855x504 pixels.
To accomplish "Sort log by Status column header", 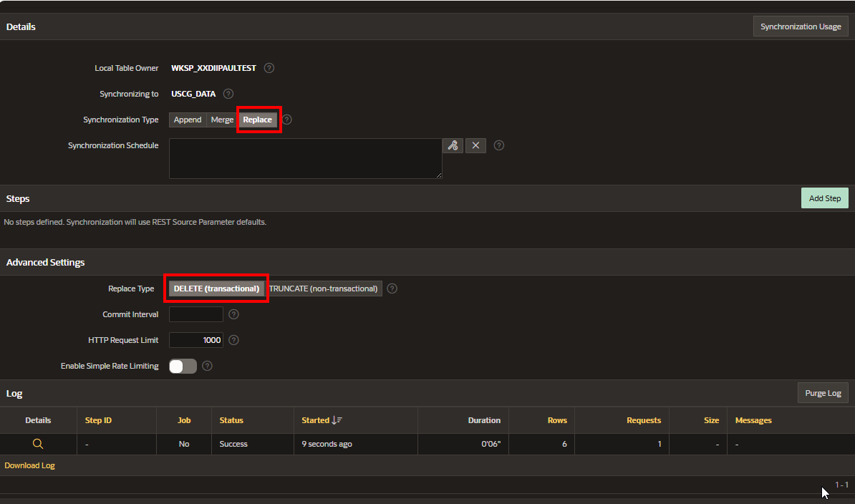I will [x=231, y=420].
